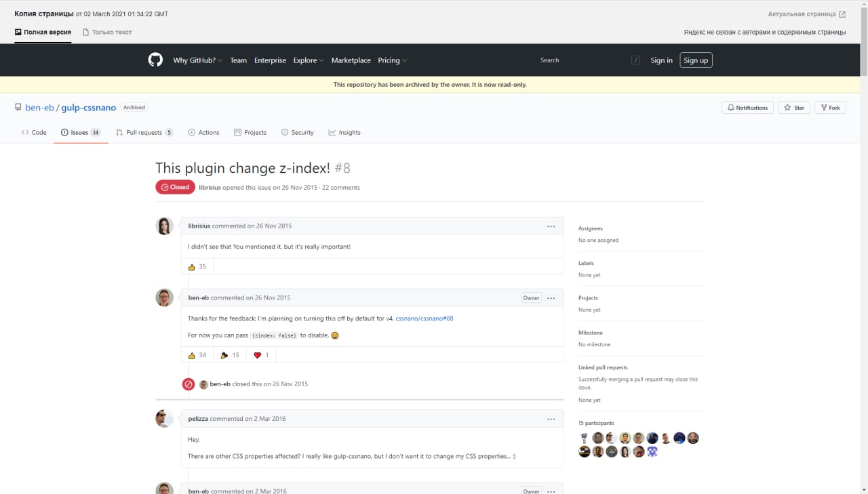The height and width of the screenshot is (494, 868).
Task: Expand the Why GitHub? menu
Action: point(198,60)
